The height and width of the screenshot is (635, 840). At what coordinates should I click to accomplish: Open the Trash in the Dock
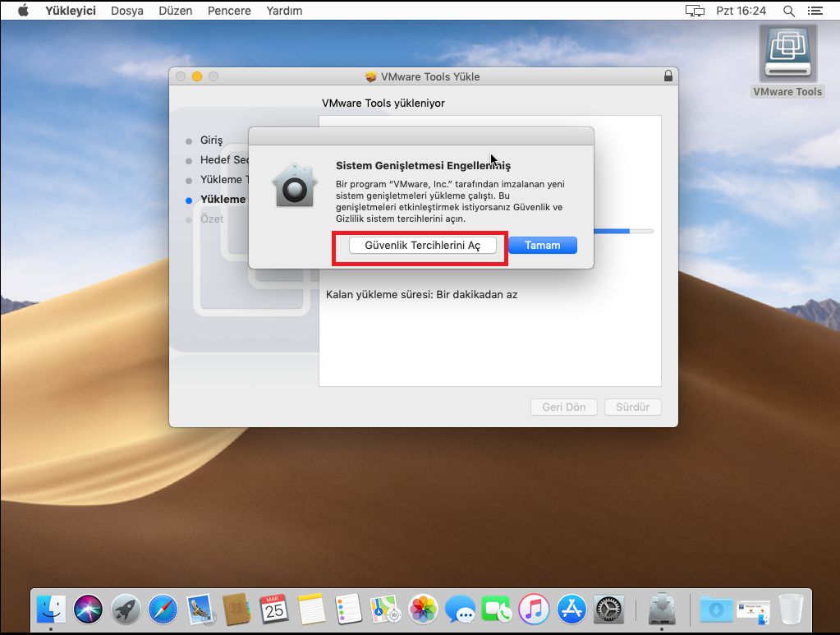click(x=791, y=610)
